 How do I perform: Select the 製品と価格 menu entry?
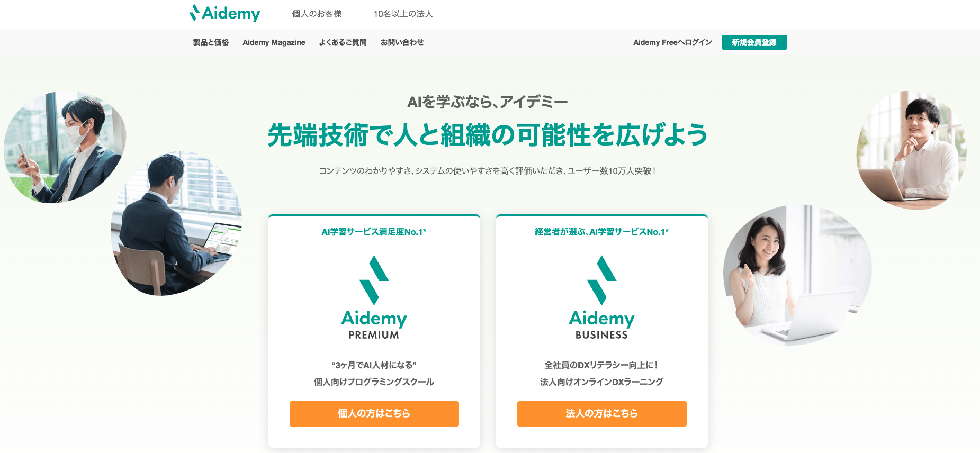pyautogui.click(x=211, y=42)
